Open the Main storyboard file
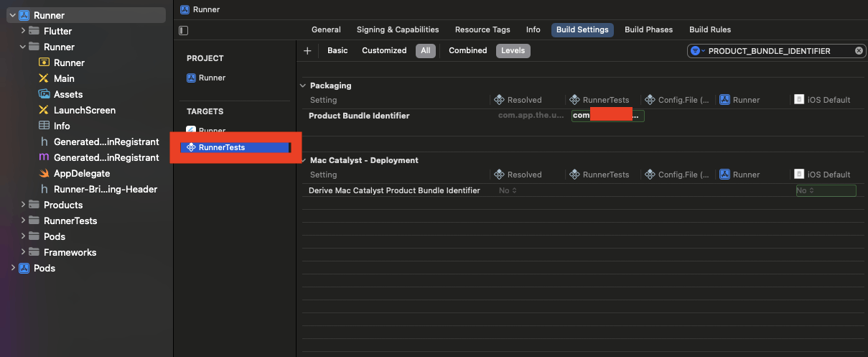The height and width of the screenshot is (357, 868). (x=64, y=78)
